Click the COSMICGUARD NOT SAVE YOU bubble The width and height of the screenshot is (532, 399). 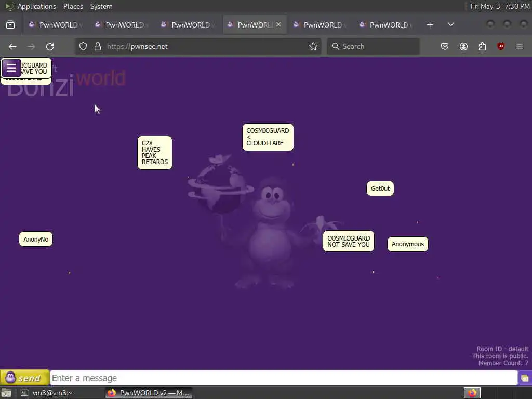coord(349,241)
